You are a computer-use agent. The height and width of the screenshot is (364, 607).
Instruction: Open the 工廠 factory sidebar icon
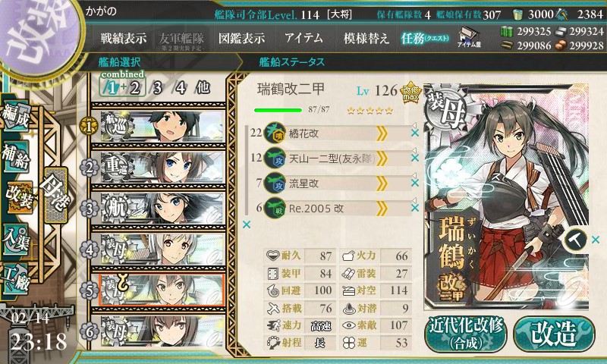[x=15, y=278]
